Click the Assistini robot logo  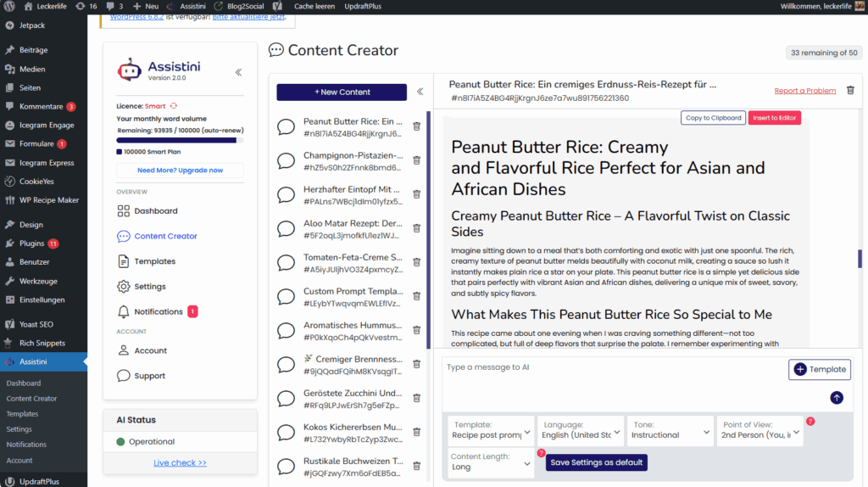tap(130, 70)
